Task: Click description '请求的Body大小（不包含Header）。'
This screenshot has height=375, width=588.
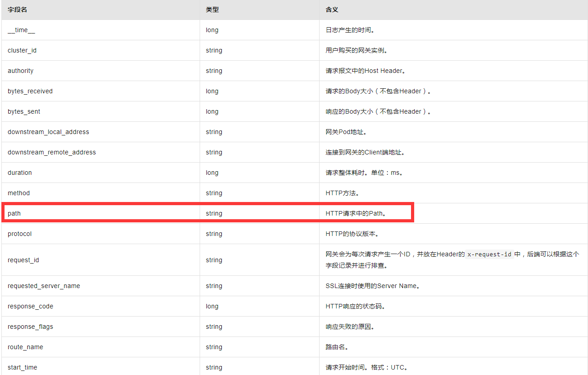Action: point(378,91)
